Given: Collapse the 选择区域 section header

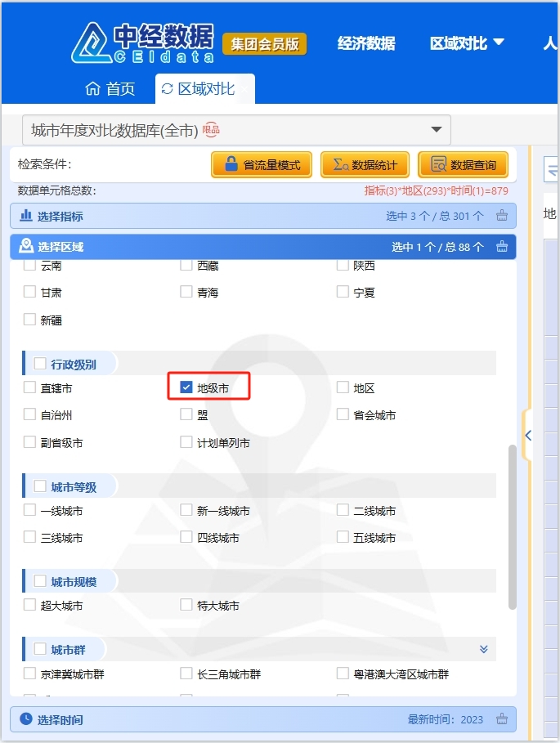Looking at the screenshot, I should pos(263,247).
